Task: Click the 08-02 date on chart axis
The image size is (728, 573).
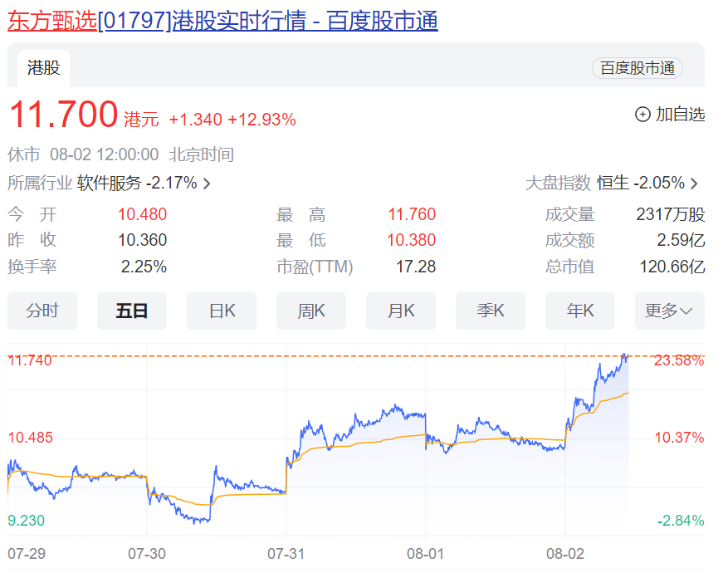Action: [x=565, y=554]
